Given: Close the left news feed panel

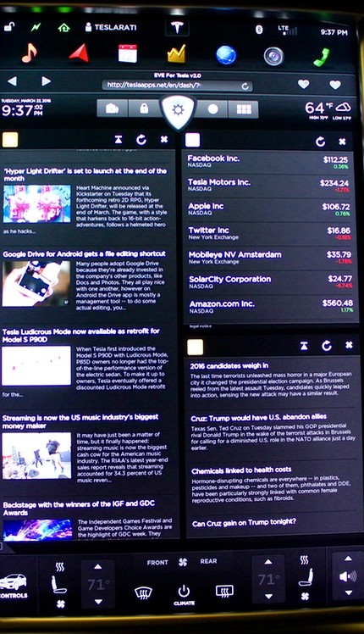Looking at the screenshot, I should [164, 140].
